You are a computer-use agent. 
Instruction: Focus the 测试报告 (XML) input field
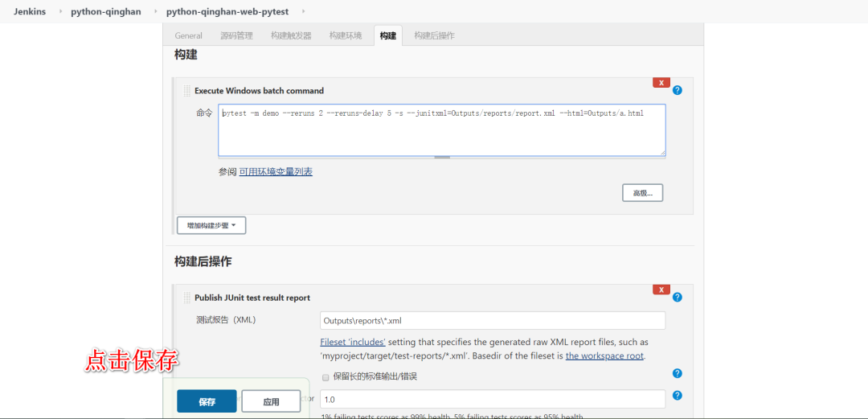coord(493,320)
